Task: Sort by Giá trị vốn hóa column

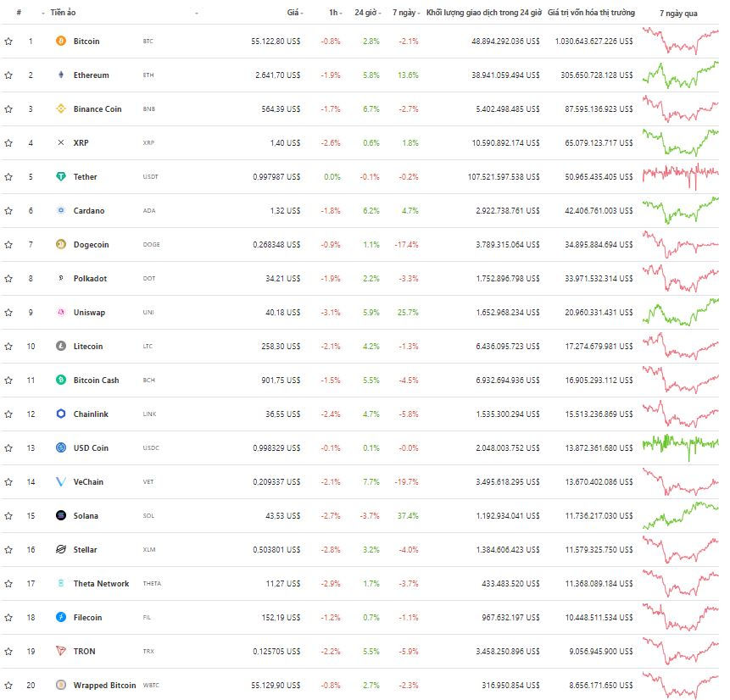Action: tap(591, 13)
